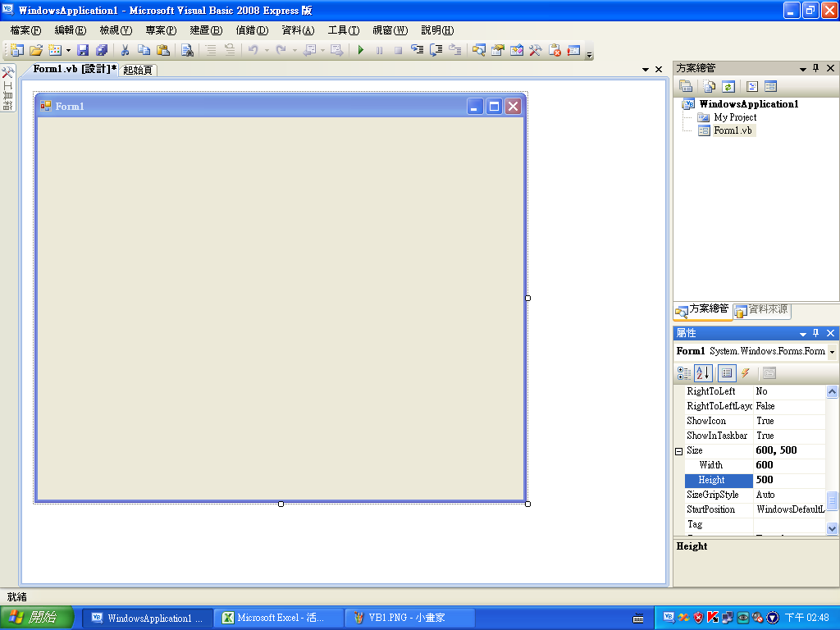This screenshot has height=630, width=840.
Task: Open the 檢視(V) menu
Action: 116,30
